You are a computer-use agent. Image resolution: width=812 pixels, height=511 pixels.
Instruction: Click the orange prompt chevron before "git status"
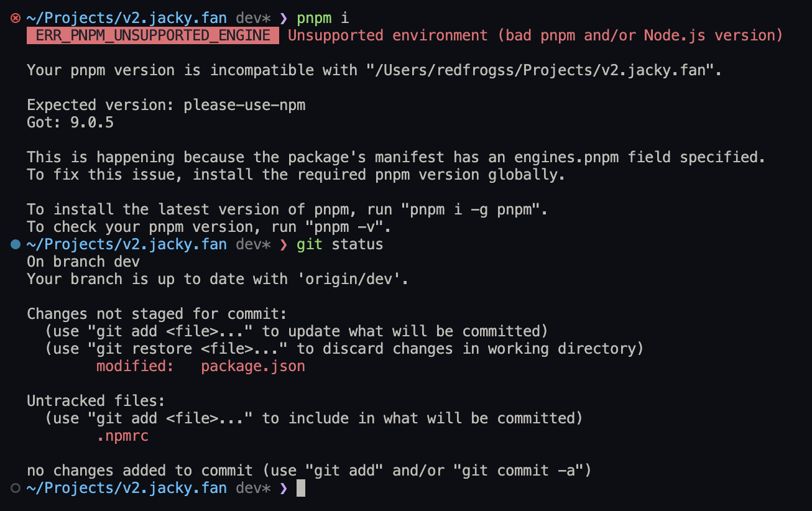coord(284,245)
